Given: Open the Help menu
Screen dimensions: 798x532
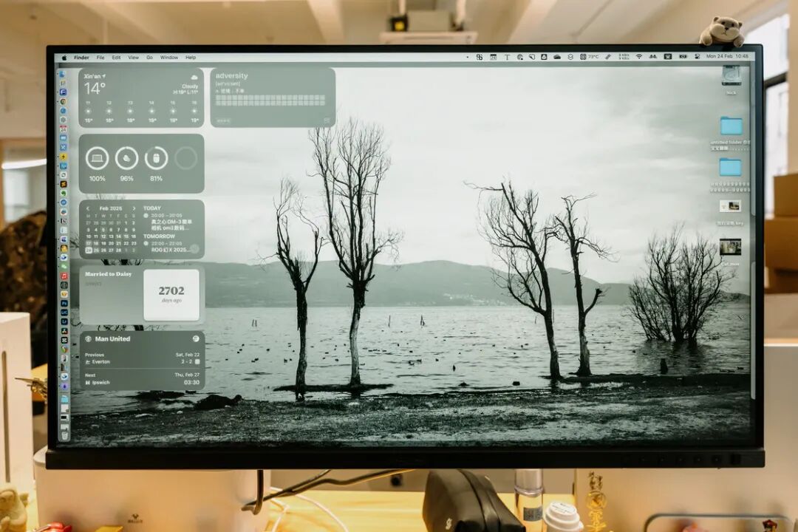Looking at the screenshot, I should tap(191, 58).
